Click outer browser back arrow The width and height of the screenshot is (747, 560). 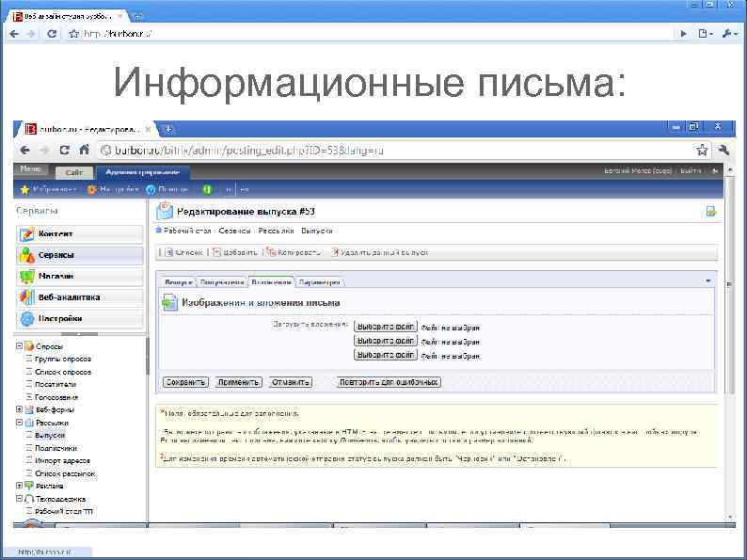pos(14,34)
